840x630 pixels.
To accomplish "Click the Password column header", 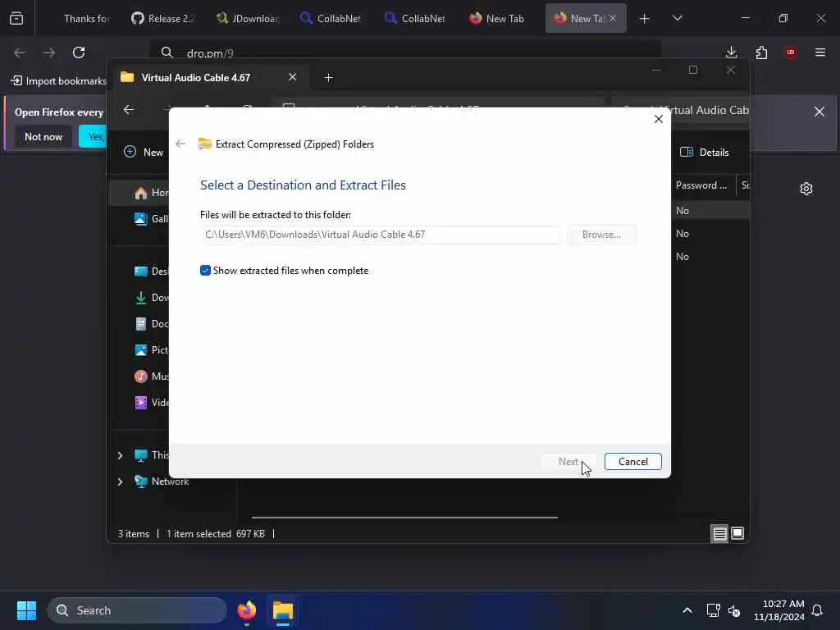I will click(x=701, y=185).
